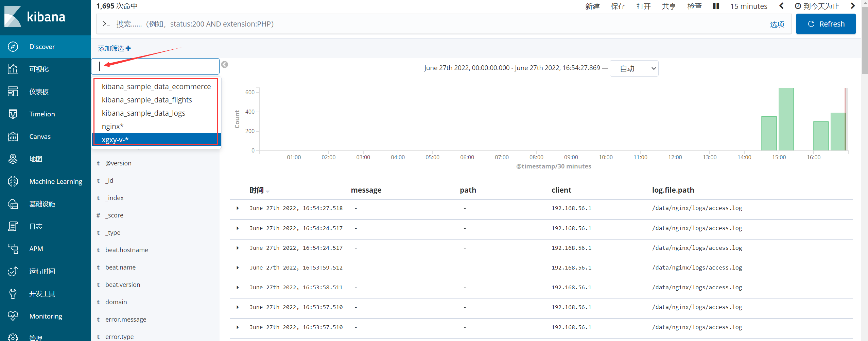
Task: Expand the last 16:53:57.510 log row
Action: coord(238,327)
